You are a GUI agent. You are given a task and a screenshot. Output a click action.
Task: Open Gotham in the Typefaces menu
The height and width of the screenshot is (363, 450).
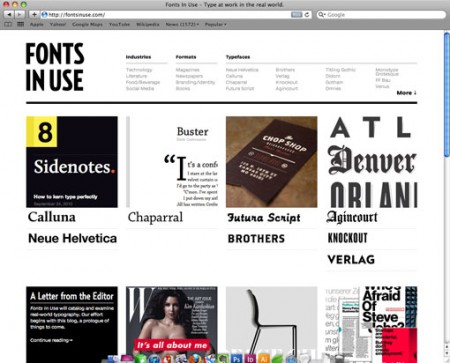(x=334, y=82)
